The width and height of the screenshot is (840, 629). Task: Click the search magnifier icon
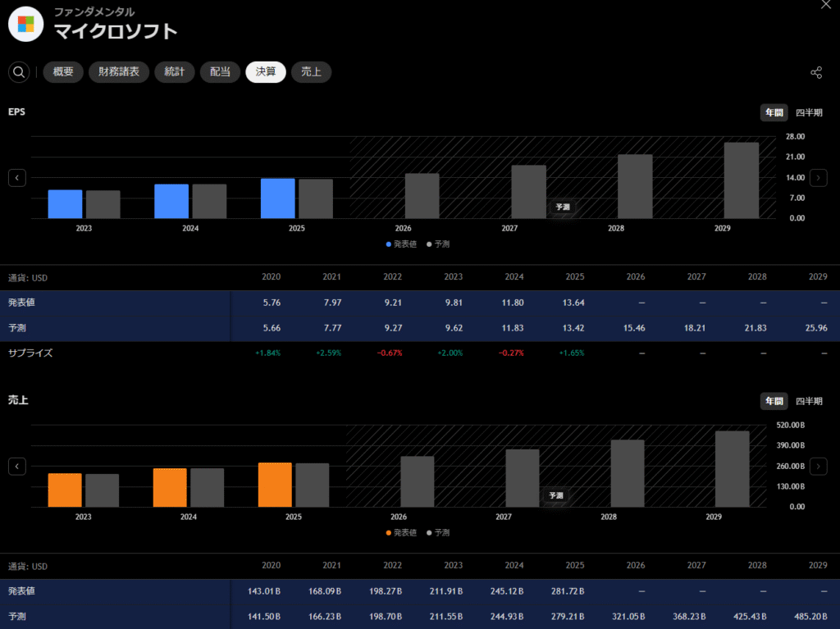click(x=19, y=72)
